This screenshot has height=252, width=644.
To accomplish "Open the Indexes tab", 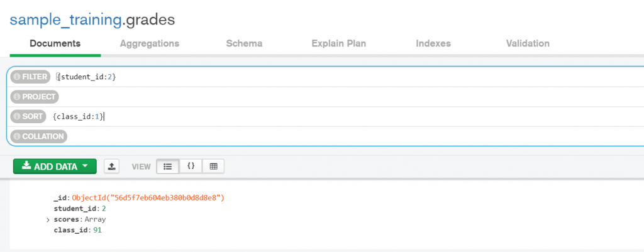I will click(x=433, y=43).
